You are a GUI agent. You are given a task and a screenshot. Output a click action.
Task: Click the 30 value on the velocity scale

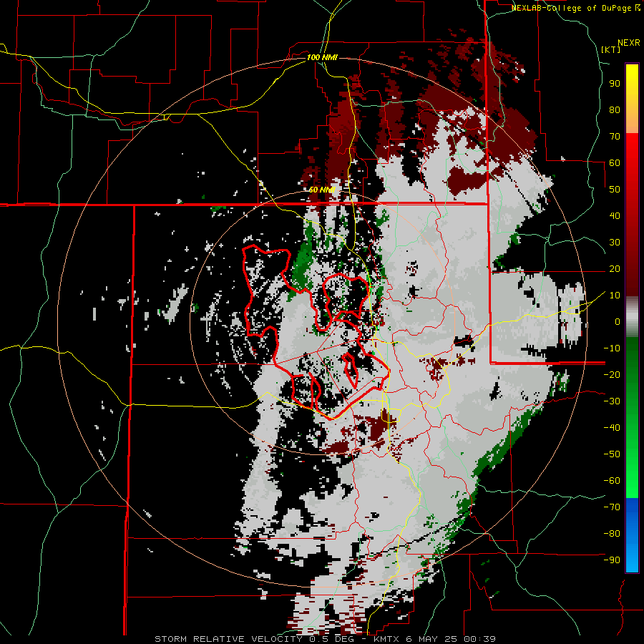pyautogui.click(x=615, y=243)
